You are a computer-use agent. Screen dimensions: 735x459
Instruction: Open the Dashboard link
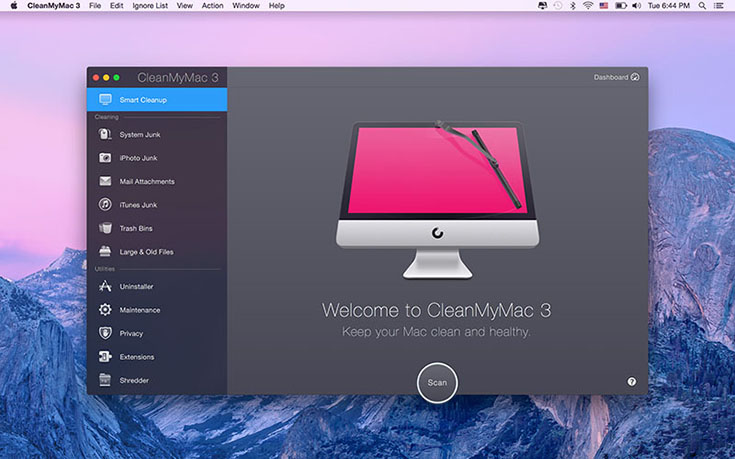pyautogui.click(x=616, y=77)
